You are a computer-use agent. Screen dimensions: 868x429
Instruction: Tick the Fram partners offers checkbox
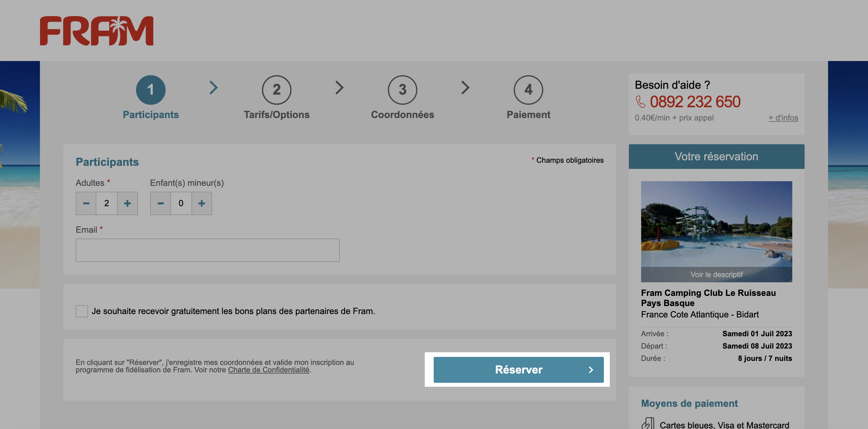pyautogui.click(x=82, y=311)
